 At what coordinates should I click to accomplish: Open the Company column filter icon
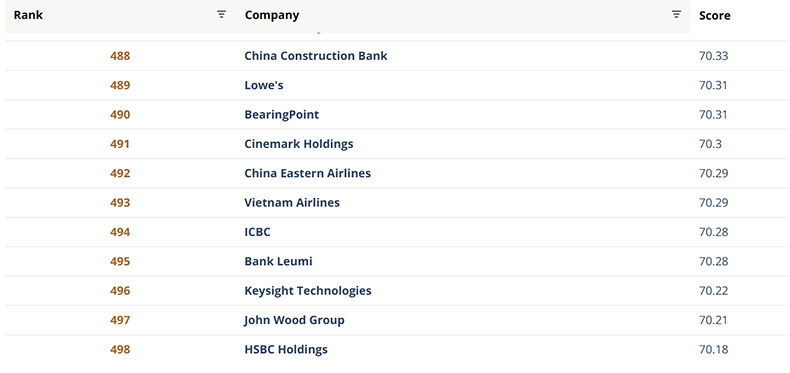pyautogui.click(x=677, y=15)
